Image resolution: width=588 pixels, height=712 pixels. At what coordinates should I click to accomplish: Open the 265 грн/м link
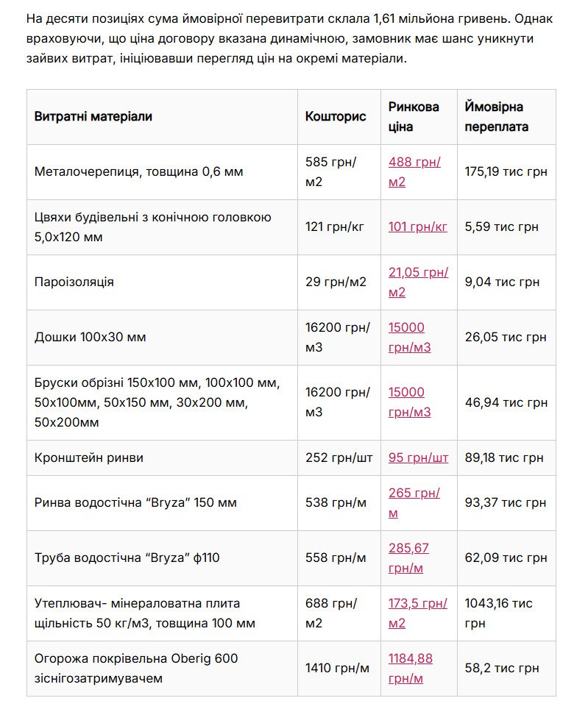414,502
